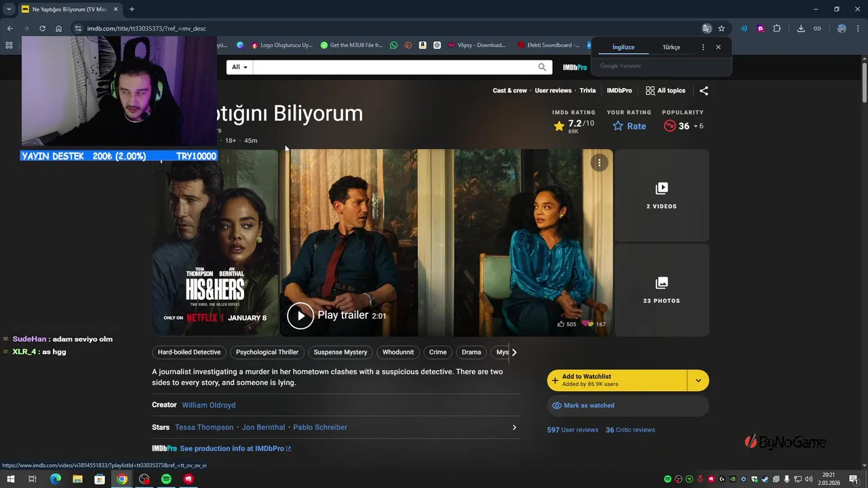This screenshot has width=868, height=488.
Task: Open Efekti Soundboard bookmark
Action: [548, 45]
